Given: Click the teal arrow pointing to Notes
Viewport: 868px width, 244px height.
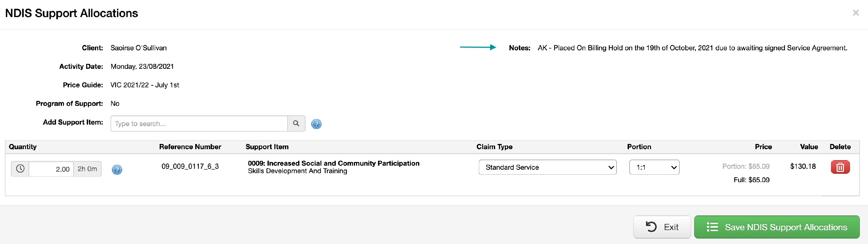Looking at the screenshot, I should tap(478, 47).
